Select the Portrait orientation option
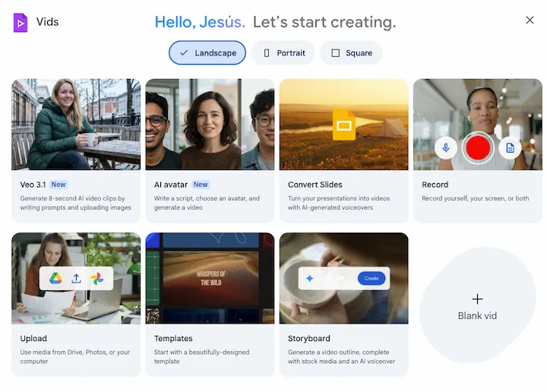The width and height of the screenshot is (547, 392). [283, 52]
